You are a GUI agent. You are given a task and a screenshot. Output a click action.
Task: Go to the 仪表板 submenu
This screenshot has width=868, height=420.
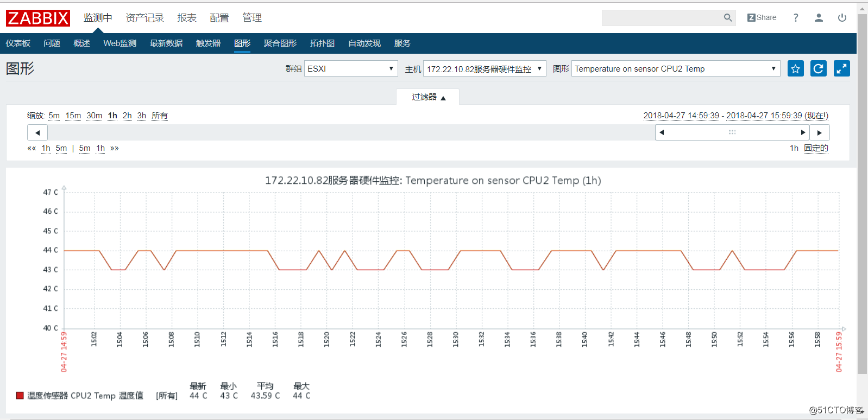18,43
